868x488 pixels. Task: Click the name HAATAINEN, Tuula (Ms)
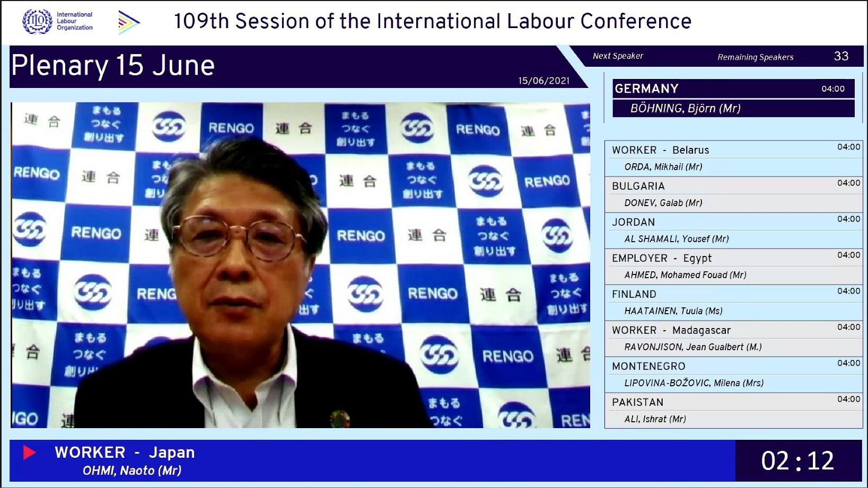point(673,311)
